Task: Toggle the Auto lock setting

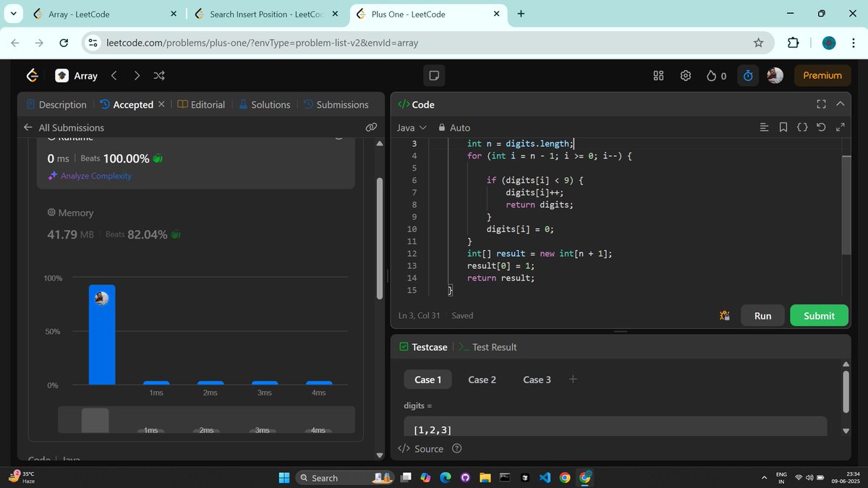Action: [454, 127]
